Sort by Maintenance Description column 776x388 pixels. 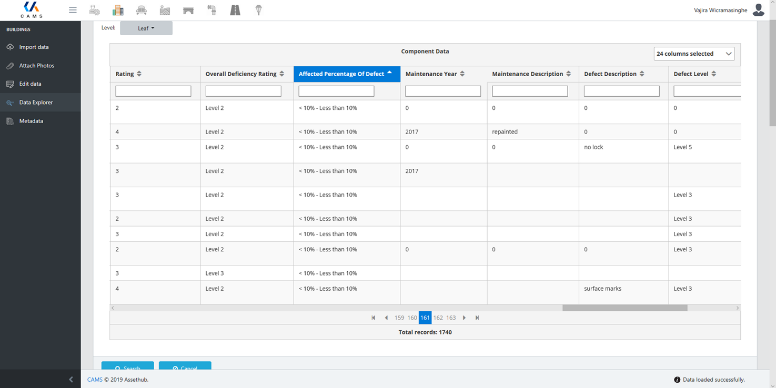point(533,74)
